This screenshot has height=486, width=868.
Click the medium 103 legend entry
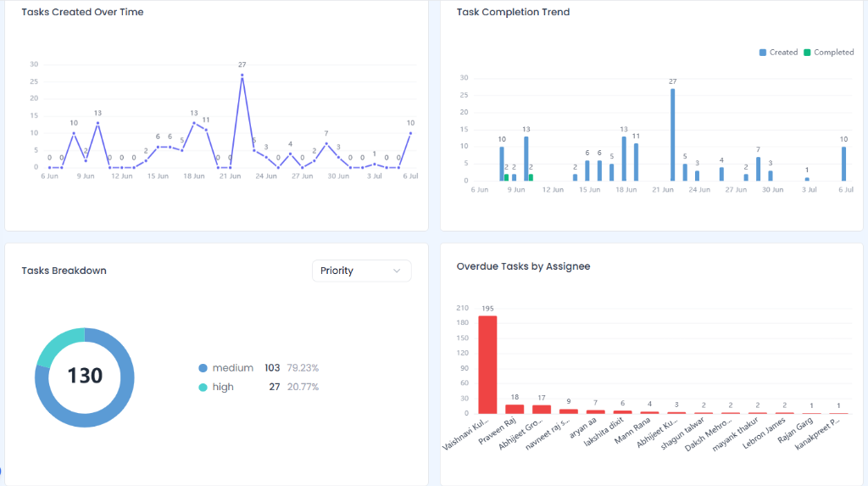tap(259, 368)
